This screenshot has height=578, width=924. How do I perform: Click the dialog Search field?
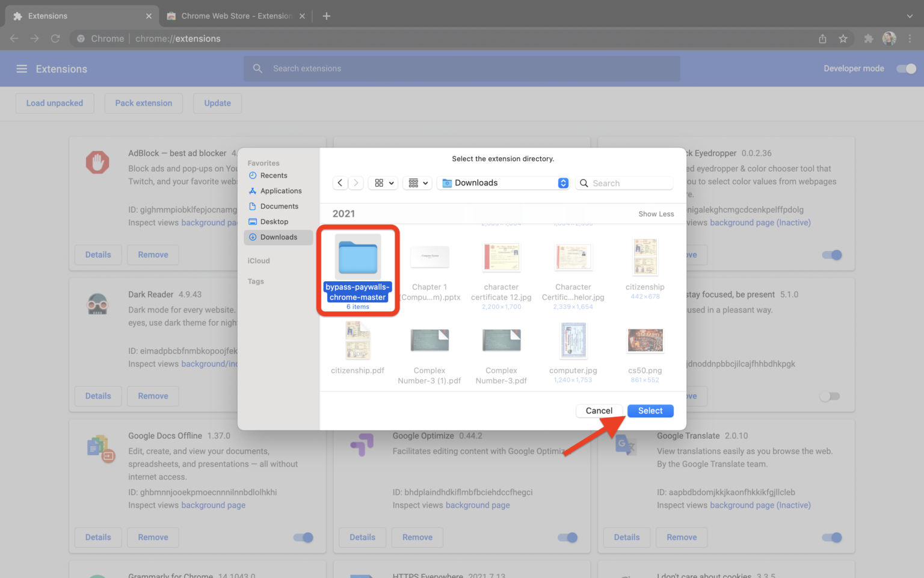point(629,183)
